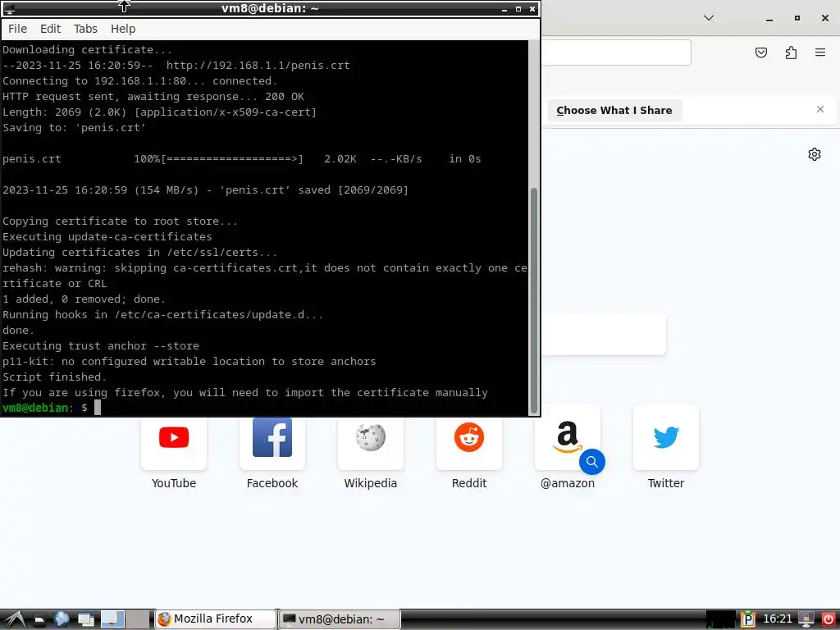Open the Tabs menu in terminal
The height and width of the screenshot is (630, 840).
85,29
